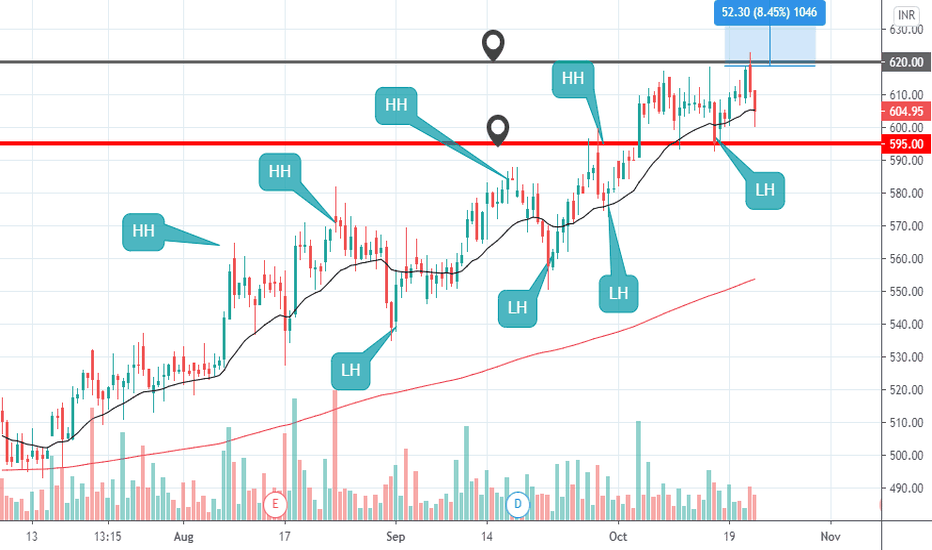The width and height of the screenshot is (932, 550).
Task: Select the pin icon on 595 line
Action: coord(498,130)
